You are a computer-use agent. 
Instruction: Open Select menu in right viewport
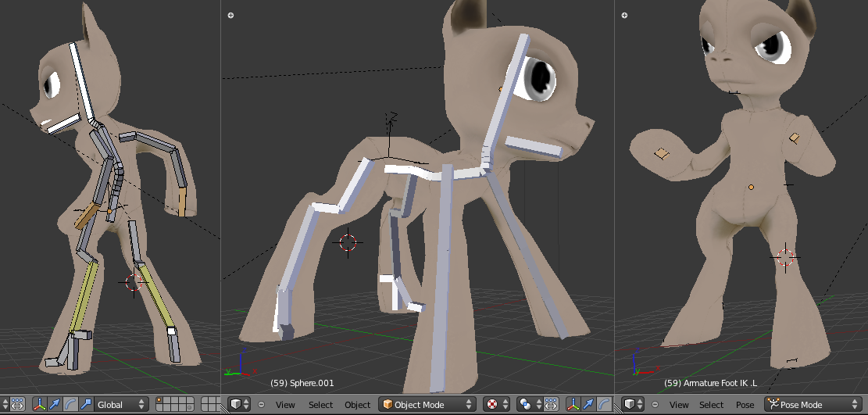click(x=711, y=405)
